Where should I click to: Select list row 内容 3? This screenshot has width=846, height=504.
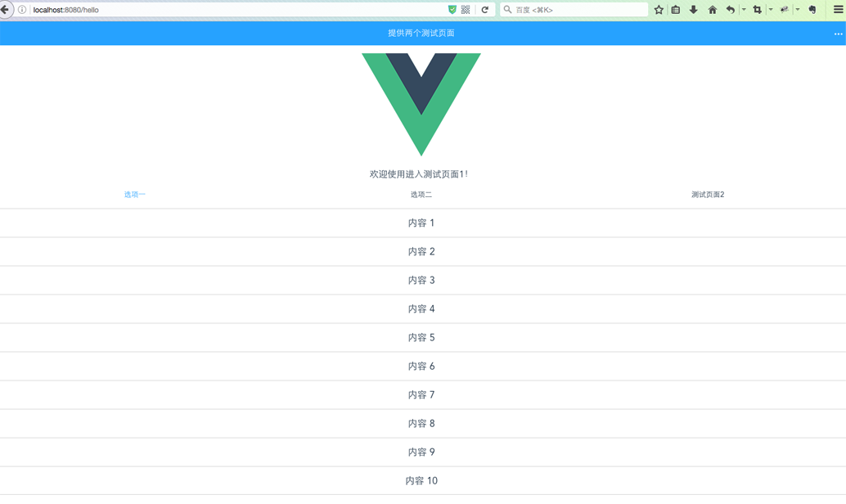423,280
